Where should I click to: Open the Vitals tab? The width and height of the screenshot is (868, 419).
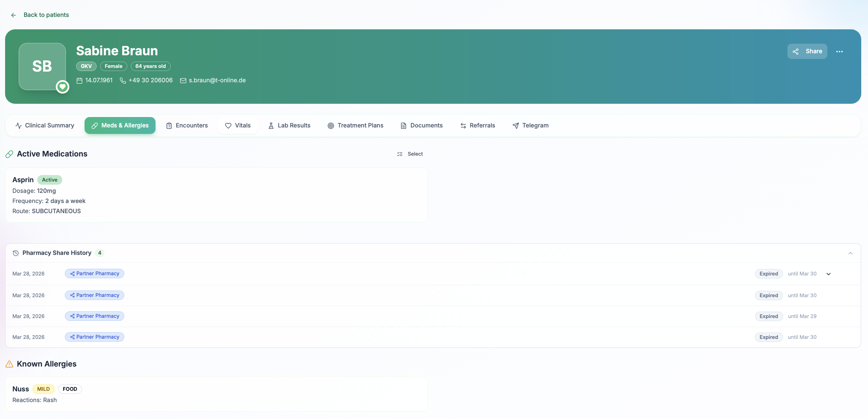click(238, 125)
